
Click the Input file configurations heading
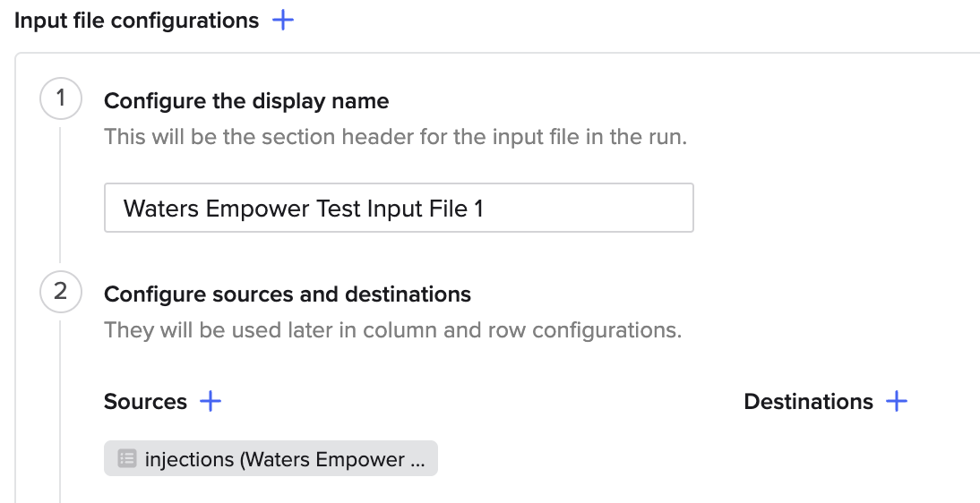pos(137,21)
